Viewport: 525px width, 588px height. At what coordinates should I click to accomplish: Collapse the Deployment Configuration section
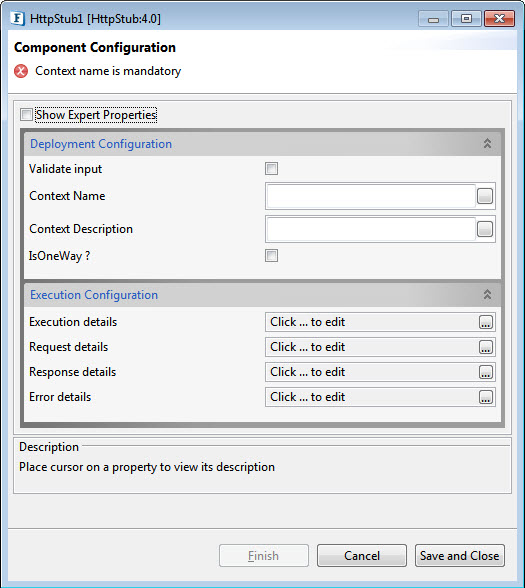(x=487, y=144)
